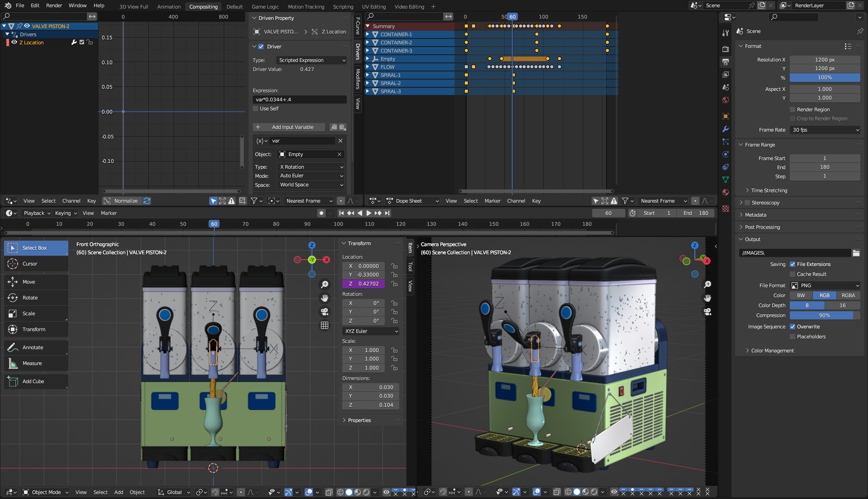Select the Measure tool
This screenshot has width=868, height=499.
pyautogui.click(x=36, y=363)
